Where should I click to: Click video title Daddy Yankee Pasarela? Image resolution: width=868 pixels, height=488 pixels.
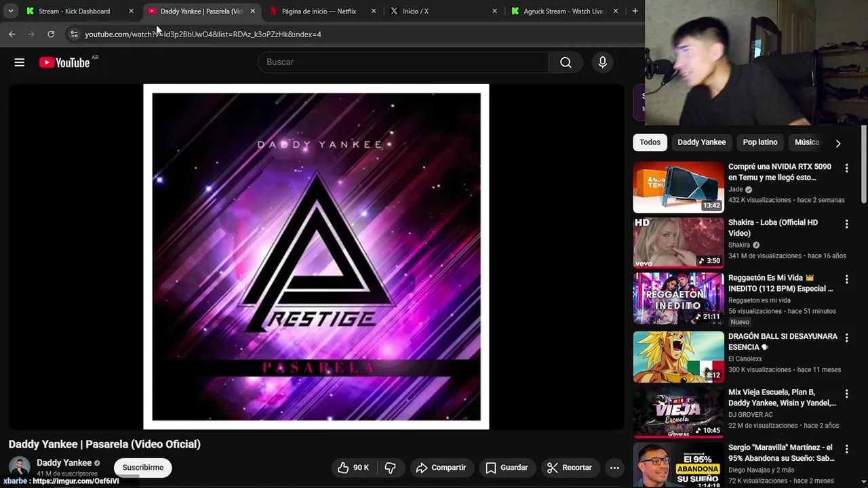point(104,445)
